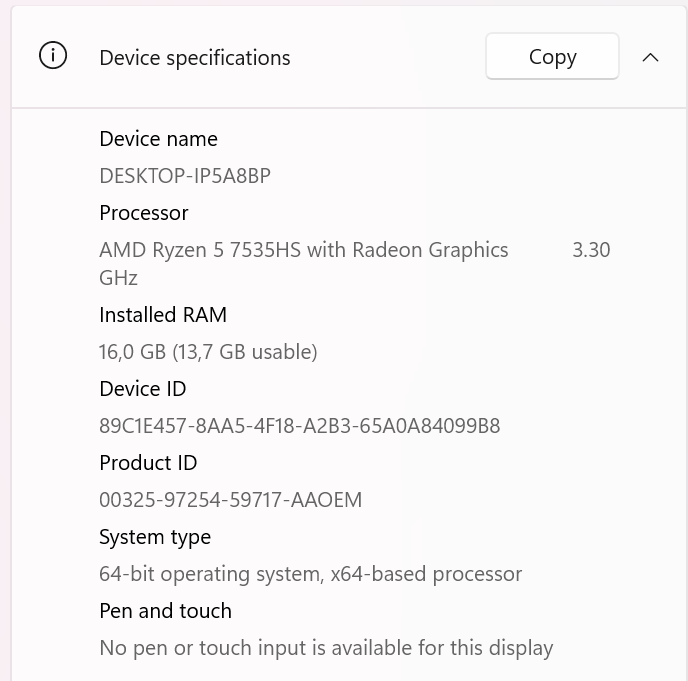
Task: Click the Device specifications heading
Action: tap(195, 57)
